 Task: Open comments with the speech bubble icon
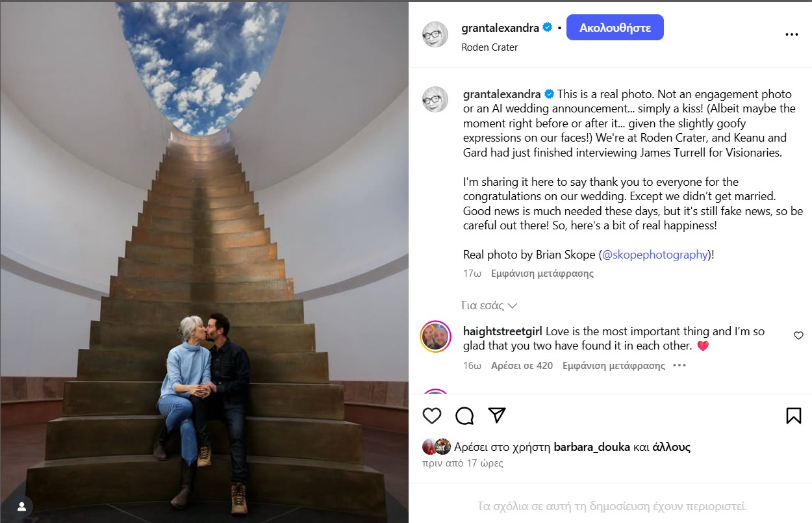pos(464,416)
